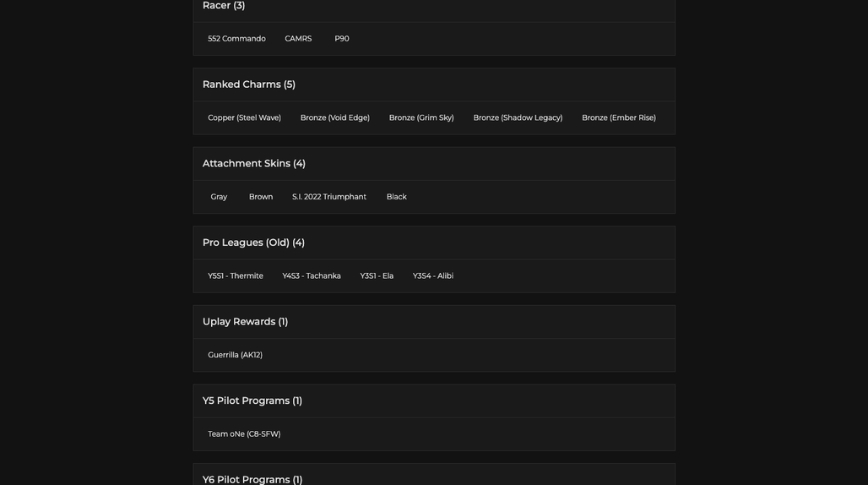Select Bronze (Shadow Legacy) charm
The width and height of the screenshot is (868, 485).
click(x=518, y=118)
